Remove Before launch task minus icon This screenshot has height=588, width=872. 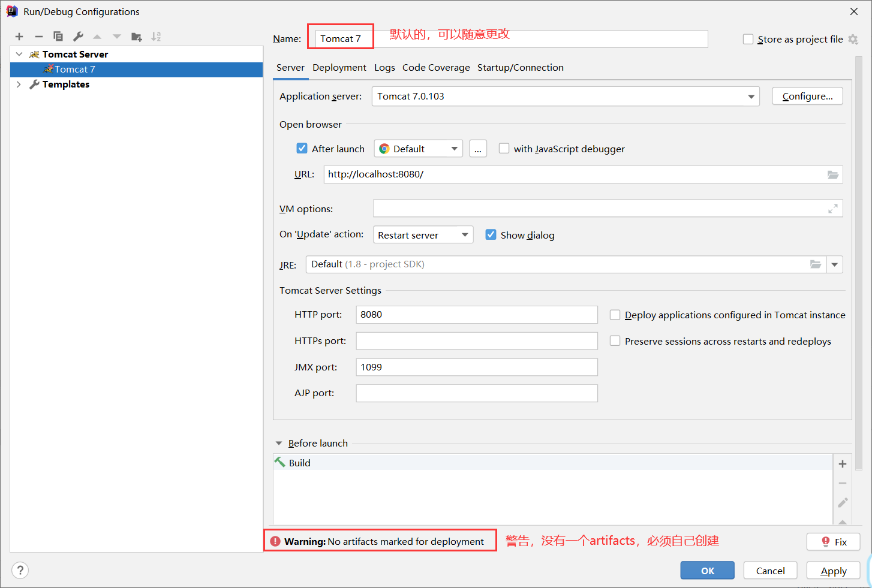click(843, 483)
